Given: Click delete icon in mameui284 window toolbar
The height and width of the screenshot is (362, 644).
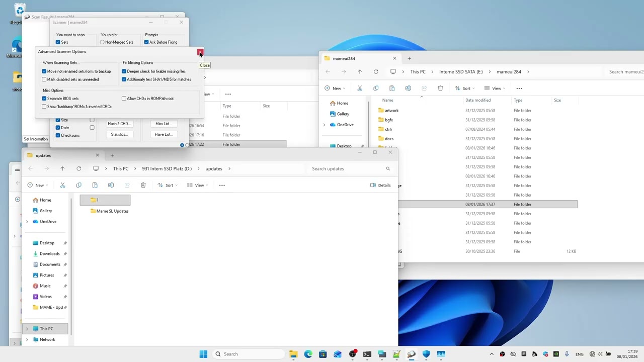Looking at the screenshot, I should [x=440, y=88].
